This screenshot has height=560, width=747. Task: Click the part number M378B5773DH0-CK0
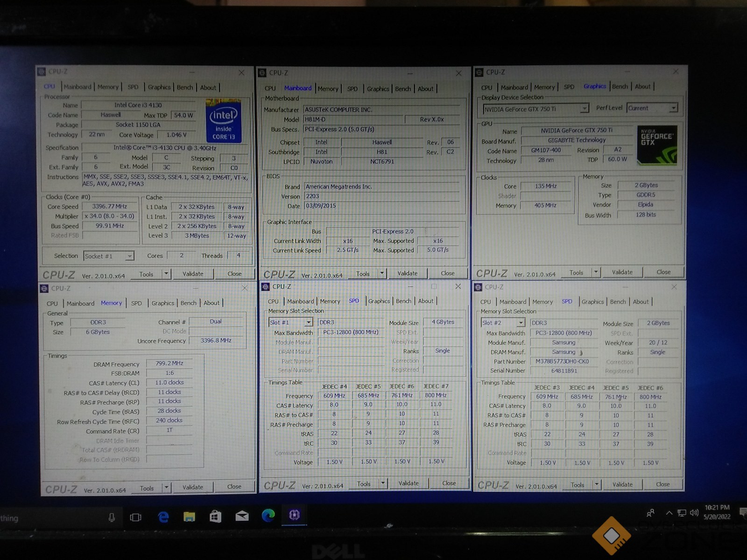tap(562, 362)
